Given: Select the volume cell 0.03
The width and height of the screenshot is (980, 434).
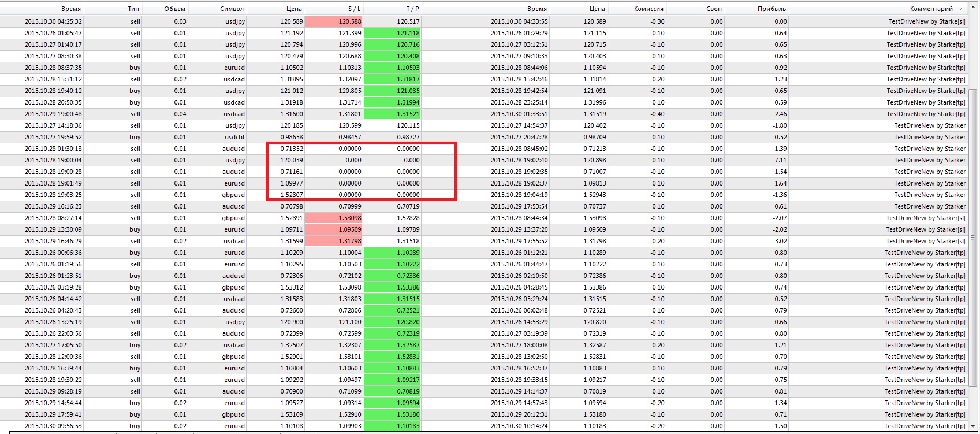Looking at the screenshot, I should [x=180, y=21].
